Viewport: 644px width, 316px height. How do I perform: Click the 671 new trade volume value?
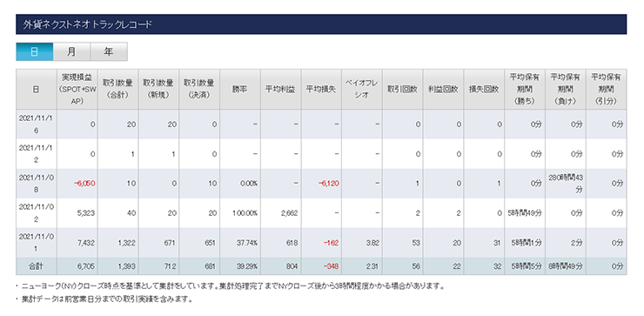point(170,243)
